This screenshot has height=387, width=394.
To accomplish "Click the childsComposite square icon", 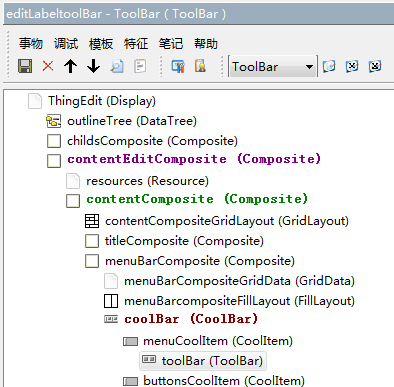I will click(x=54, y=141).
